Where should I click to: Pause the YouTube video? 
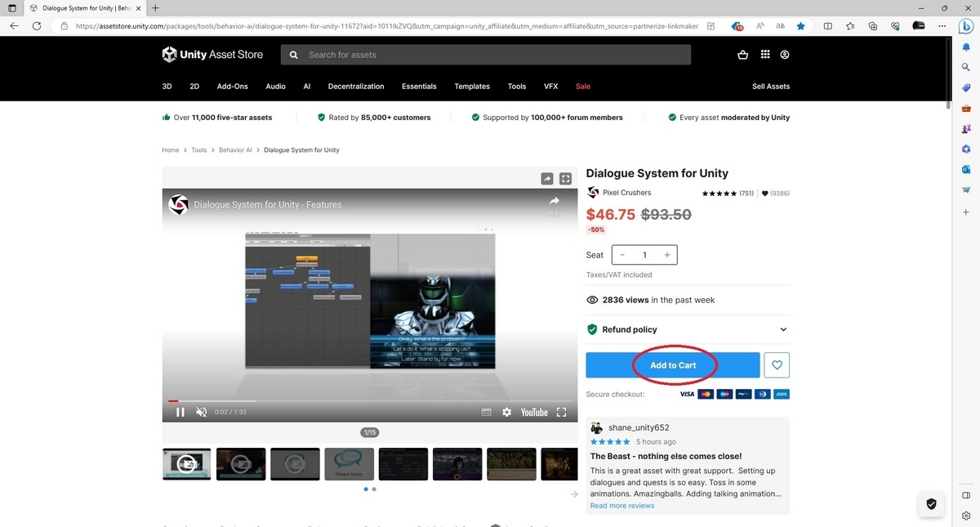point(180,412)
